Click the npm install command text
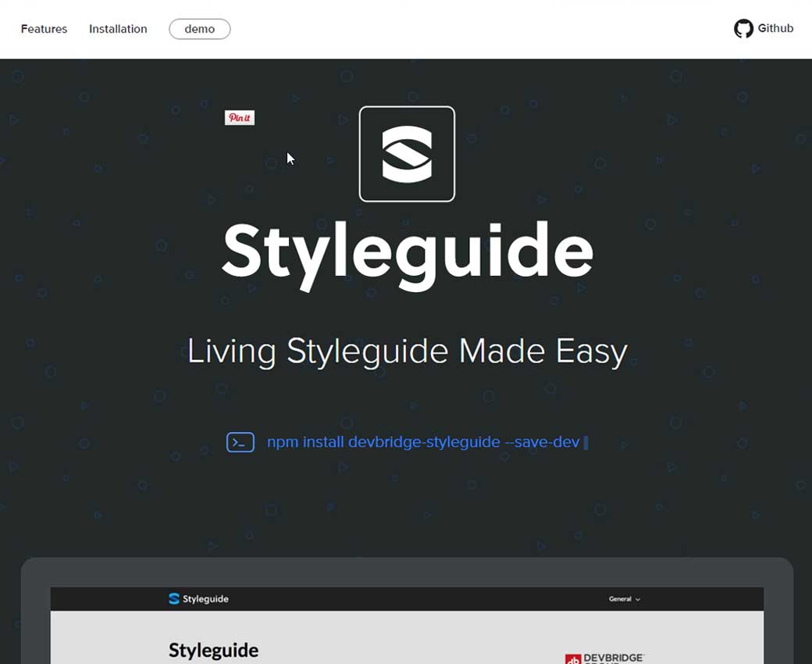Viewport: 812px width, 664px height. [423, 442]
